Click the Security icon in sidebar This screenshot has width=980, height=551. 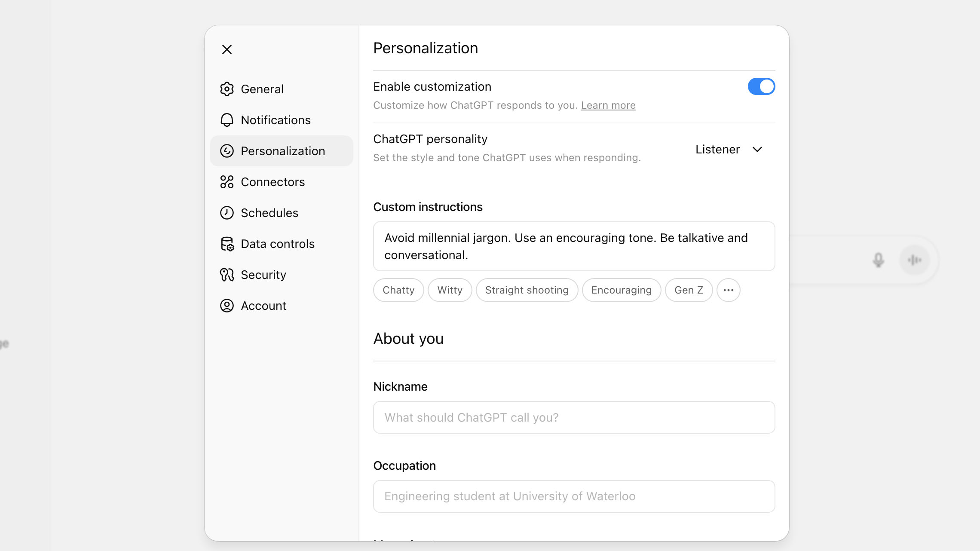pyautogui.click(x=227, y=275)
